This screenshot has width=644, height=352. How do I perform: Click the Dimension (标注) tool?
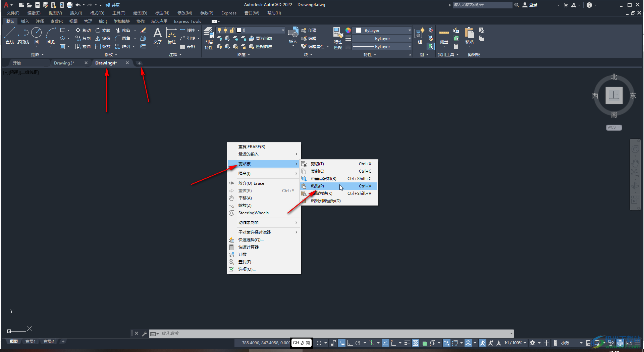[x=172, y=36]
